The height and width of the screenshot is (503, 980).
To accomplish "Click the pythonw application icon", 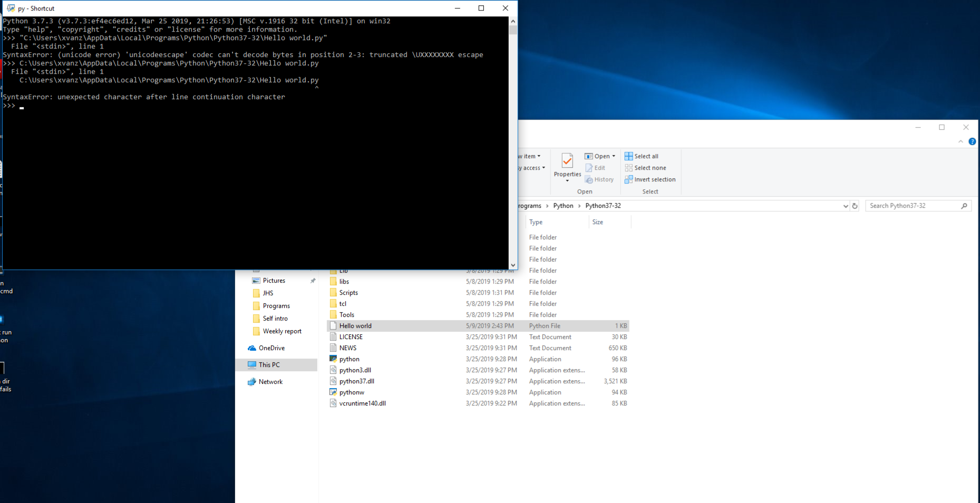I will tap(333, 392).
